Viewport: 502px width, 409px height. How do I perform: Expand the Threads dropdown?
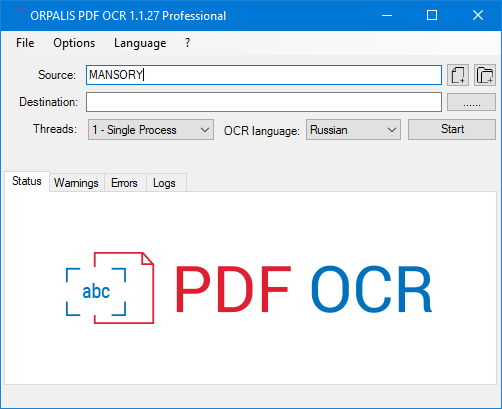point(151,130)
